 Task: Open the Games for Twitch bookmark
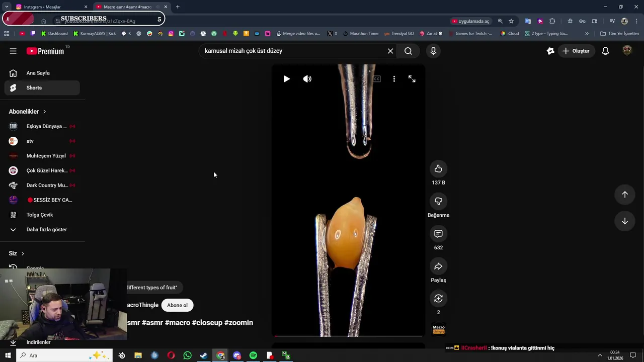(x=470, y=34)
